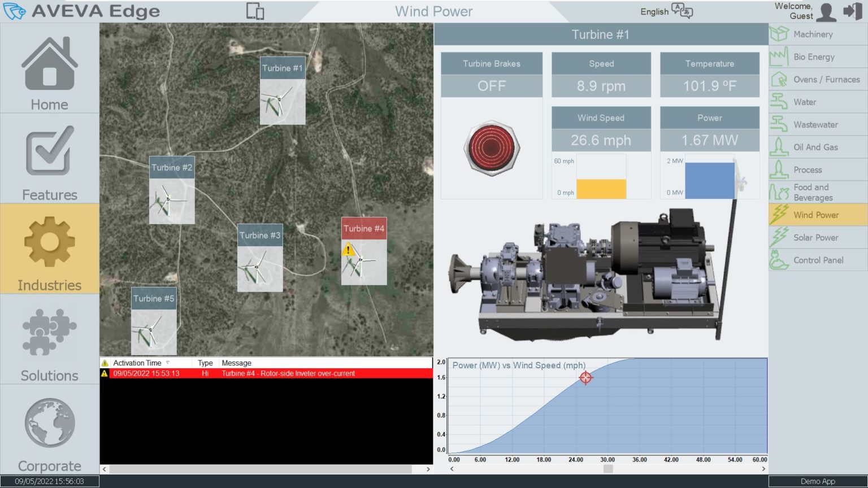Toggle the red turbine brake button
This screenshot has width=868, height=488.
pos(492,147)
